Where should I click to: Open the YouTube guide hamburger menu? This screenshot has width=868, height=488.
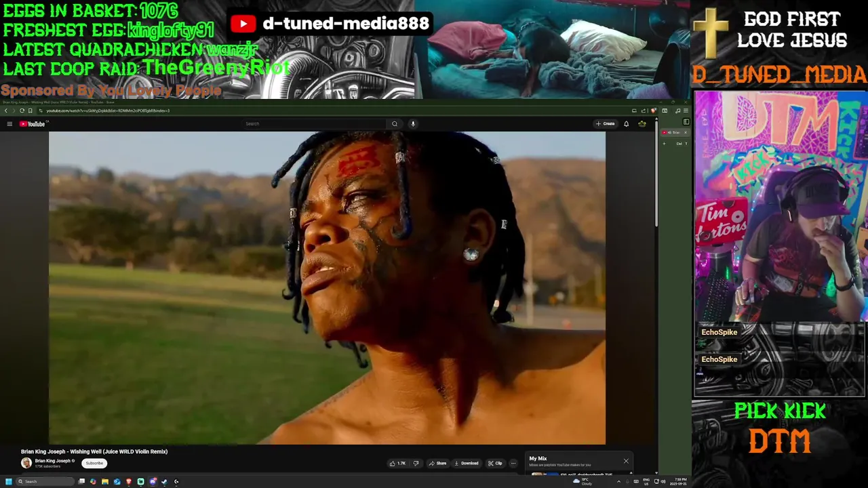pos(9,124)
